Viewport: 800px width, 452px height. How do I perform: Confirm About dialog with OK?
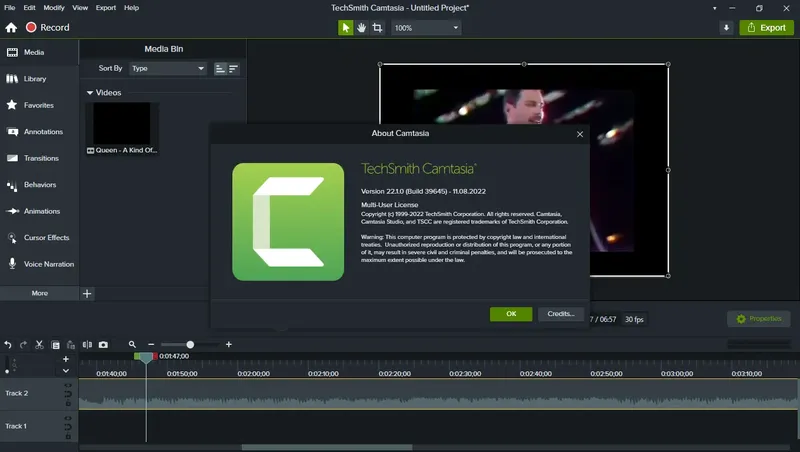[511, 314]
